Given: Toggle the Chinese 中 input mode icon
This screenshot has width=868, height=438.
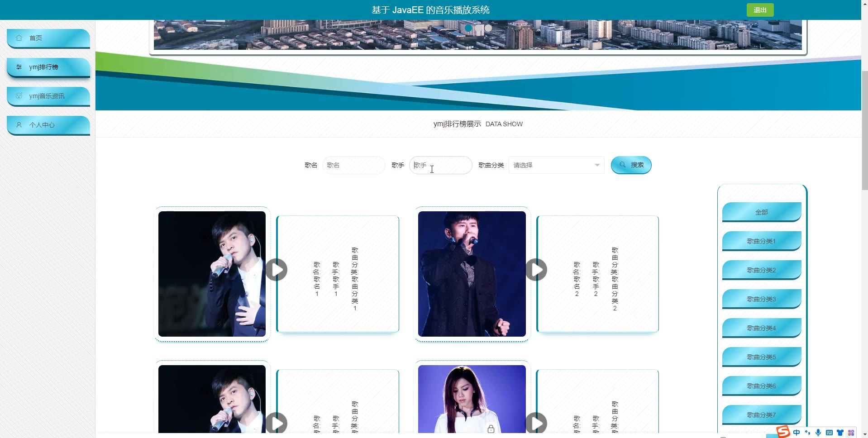Looking at the screenshot, I should click(796, 433).
